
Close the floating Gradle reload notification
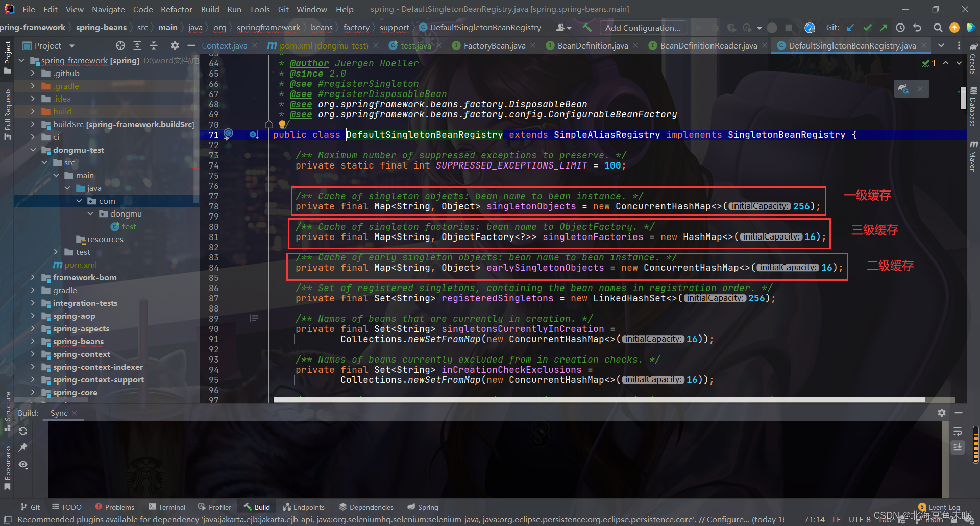[x=920, y=89]
